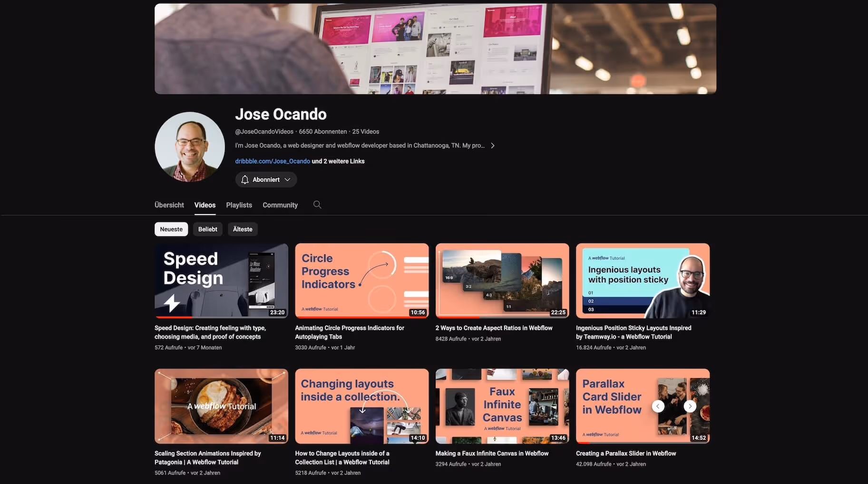This screenshot has width=868, height=484.
Task: Click the 14:52 duration badge
Action: pyautogui.click(x=699, y=438)
